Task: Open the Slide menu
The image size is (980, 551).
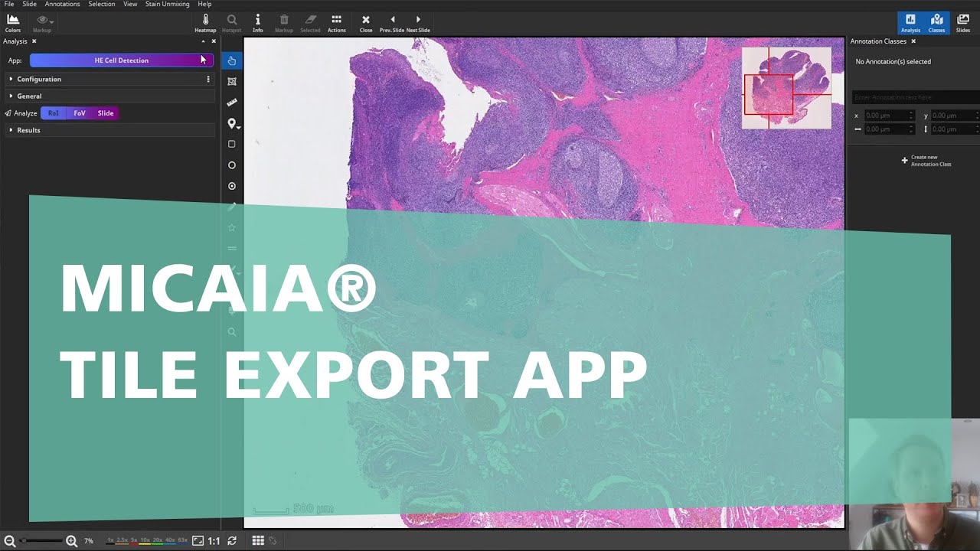Action: click(x=29, y=5)
